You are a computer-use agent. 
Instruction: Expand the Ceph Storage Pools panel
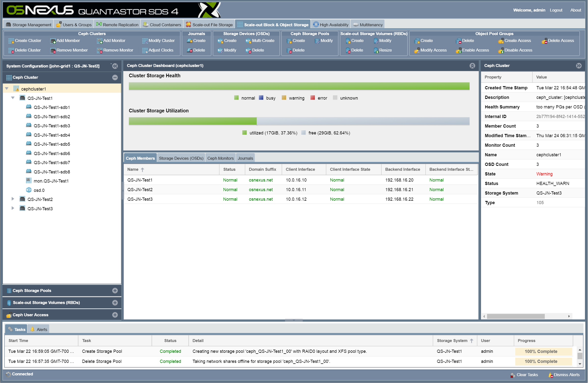[115, 291]
